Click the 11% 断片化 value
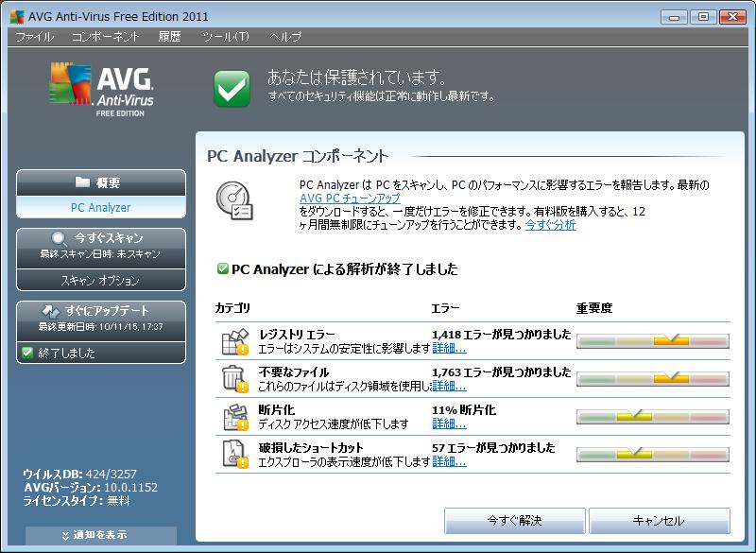Viewport: 756px width, 553px height. 464,410
